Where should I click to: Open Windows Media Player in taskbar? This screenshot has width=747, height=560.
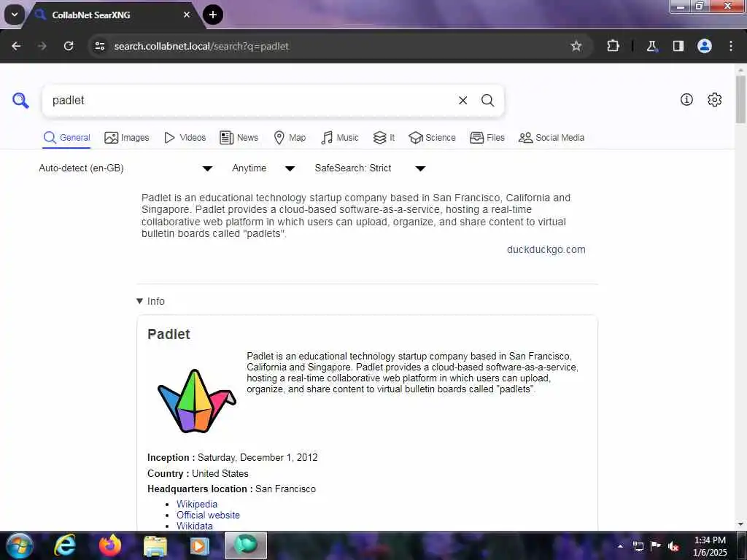click(200, 545)
